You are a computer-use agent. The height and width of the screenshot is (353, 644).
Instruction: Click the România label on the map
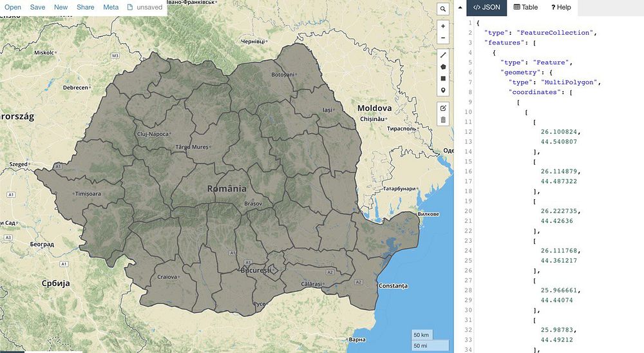click(227, 189)
